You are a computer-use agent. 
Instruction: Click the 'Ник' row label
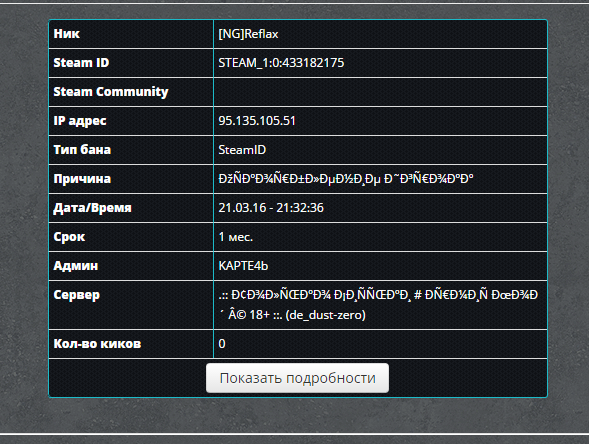(x=66, y=34)
